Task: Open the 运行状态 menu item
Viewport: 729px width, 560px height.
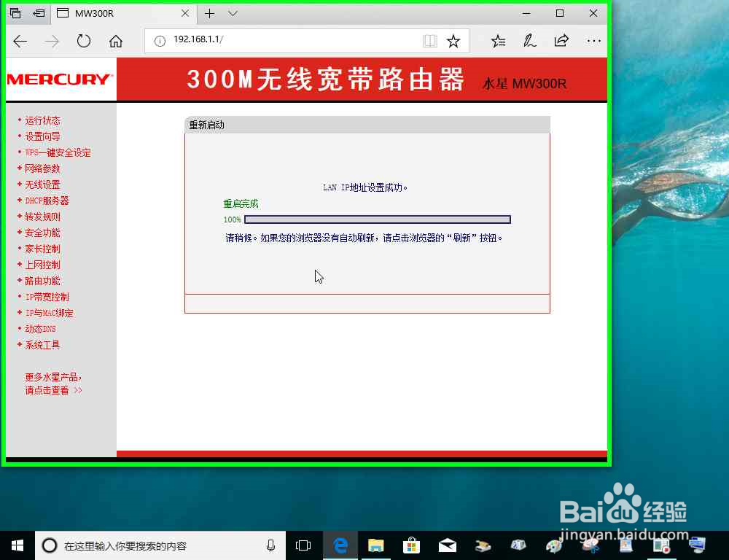Action: click(x=42, y=120)
